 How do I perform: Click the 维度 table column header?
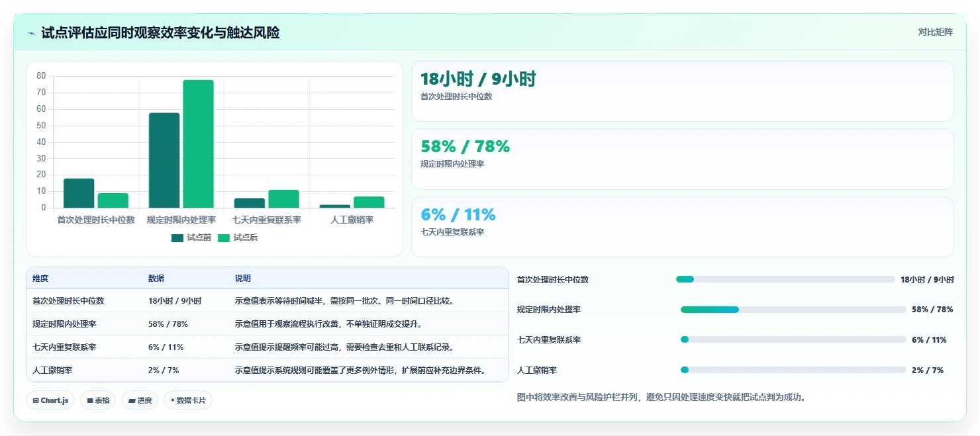40,279
